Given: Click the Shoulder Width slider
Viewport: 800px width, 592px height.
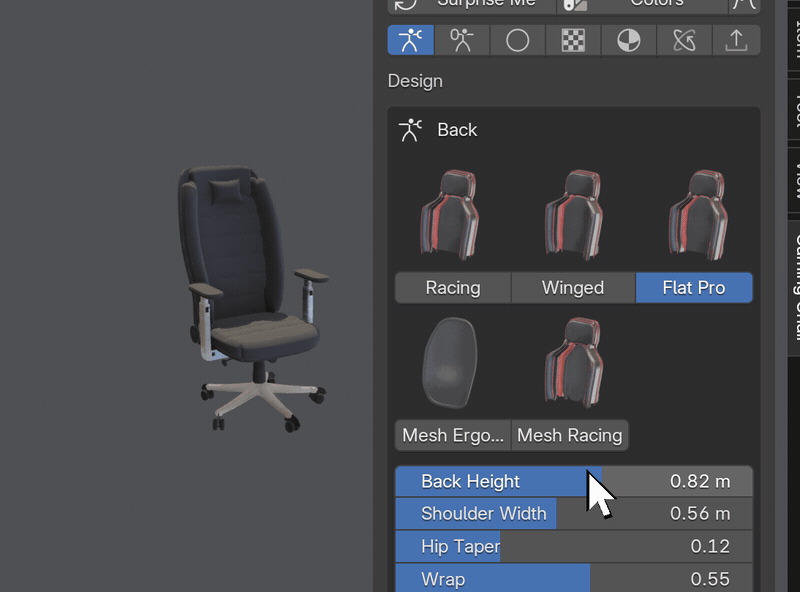Looking at the screenshot, I should (574, 513).
